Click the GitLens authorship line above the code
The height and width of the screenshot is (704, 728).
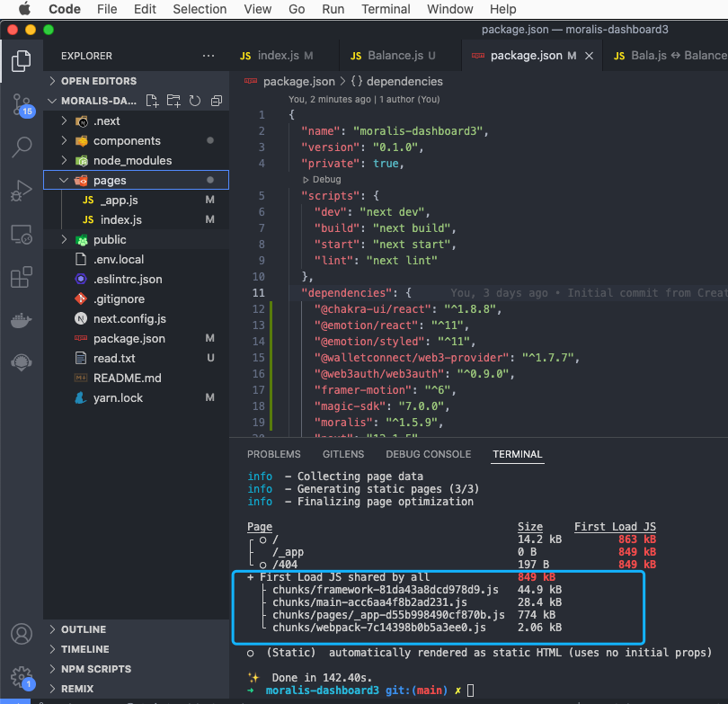[x=364, y=100]
